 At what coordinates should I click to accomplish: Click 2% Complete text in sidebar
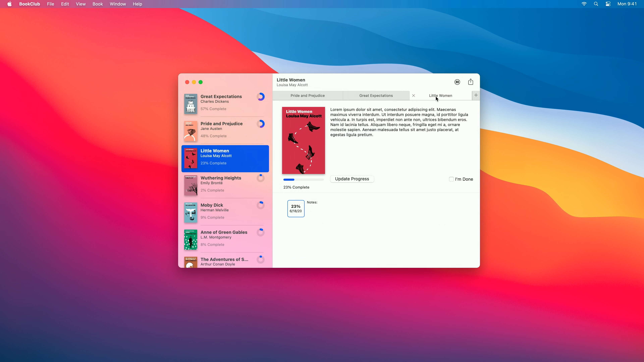pos(212,190)
